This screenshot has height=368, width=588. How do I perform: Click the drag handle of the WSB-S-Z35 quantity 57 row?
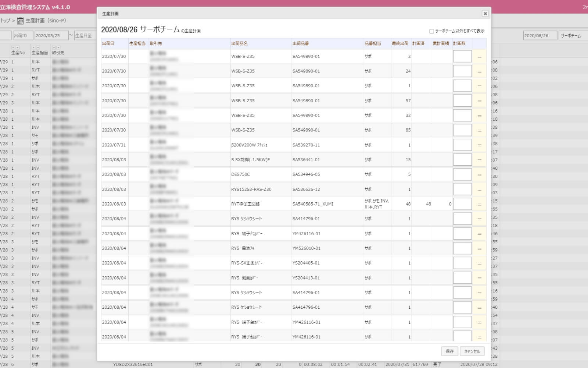tap(479, 101)
